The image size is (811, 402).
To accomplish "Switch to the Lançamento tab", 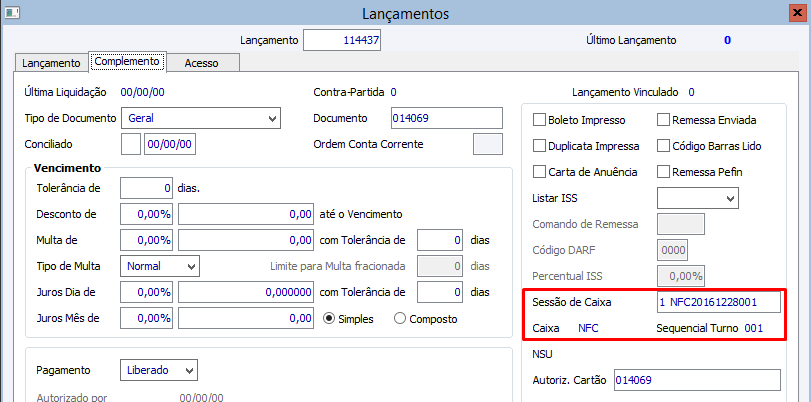I will pyautogui.click(x=51, y=63).
